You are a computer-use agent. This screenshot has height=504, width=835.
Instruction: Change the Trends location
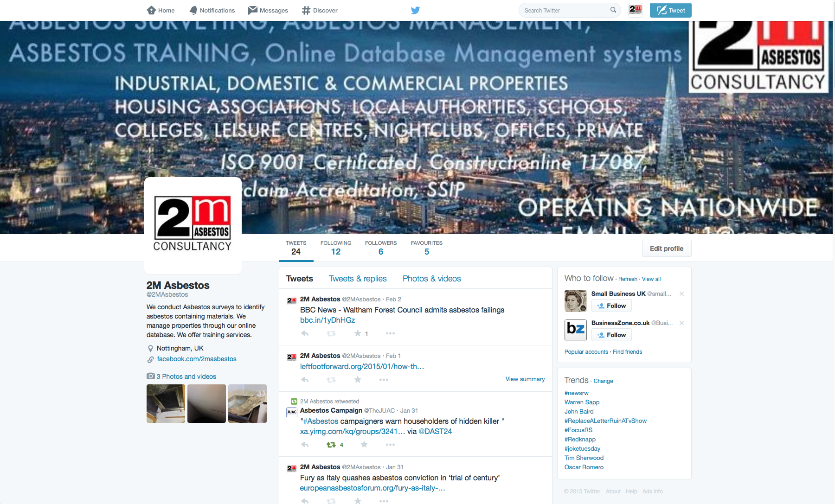click(x=603, y=381)
